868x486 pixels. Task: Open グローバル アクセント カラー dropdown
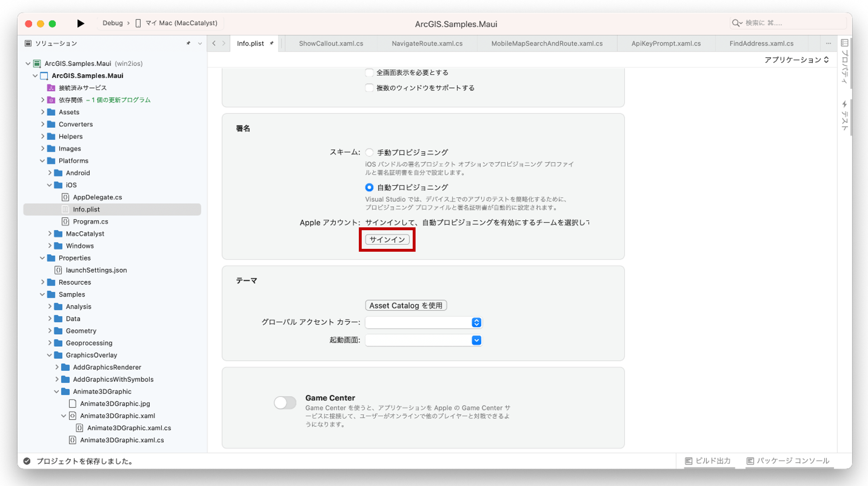pyautogui.click(x=424, y=323)
